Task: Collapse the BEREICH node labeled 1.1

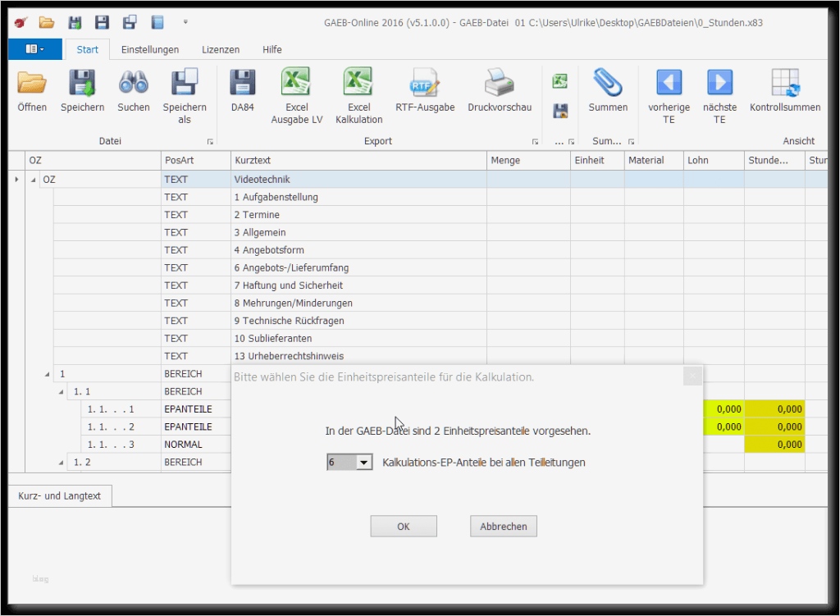Action: point(60,391)
